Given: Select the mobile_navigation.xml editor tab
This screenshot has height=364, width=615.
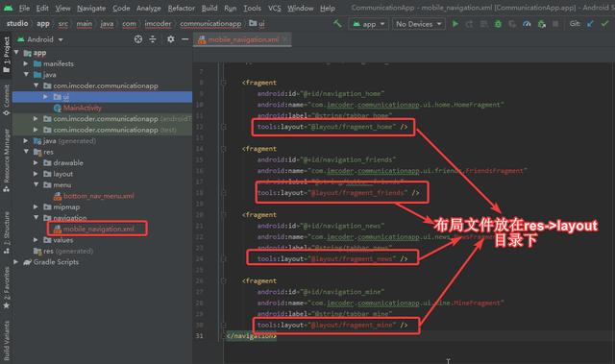Looking at the screenshot, I should click(242, 39).
